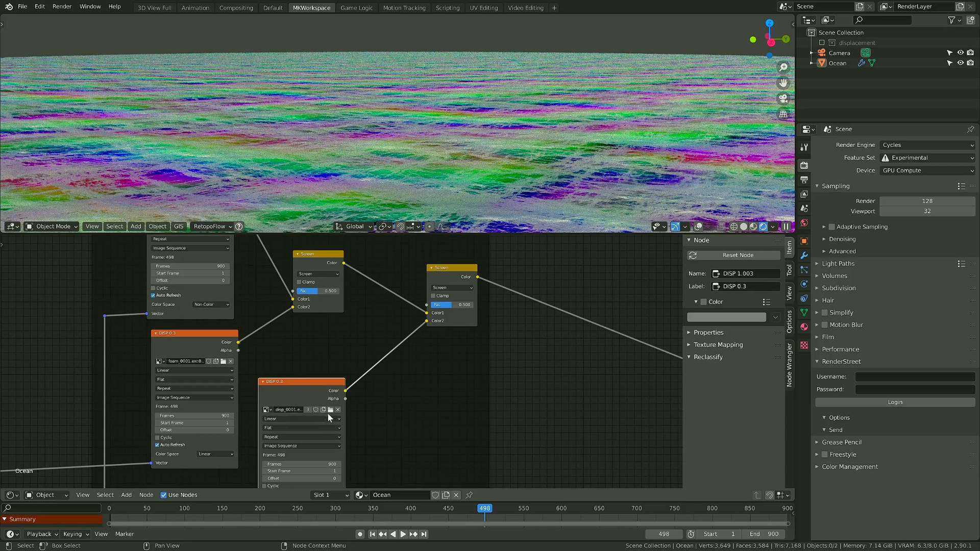Viewport: 980px width, 551px height.
Task: Open the Render Engine Cycles dropdown
Action: (x=927, y=145)
